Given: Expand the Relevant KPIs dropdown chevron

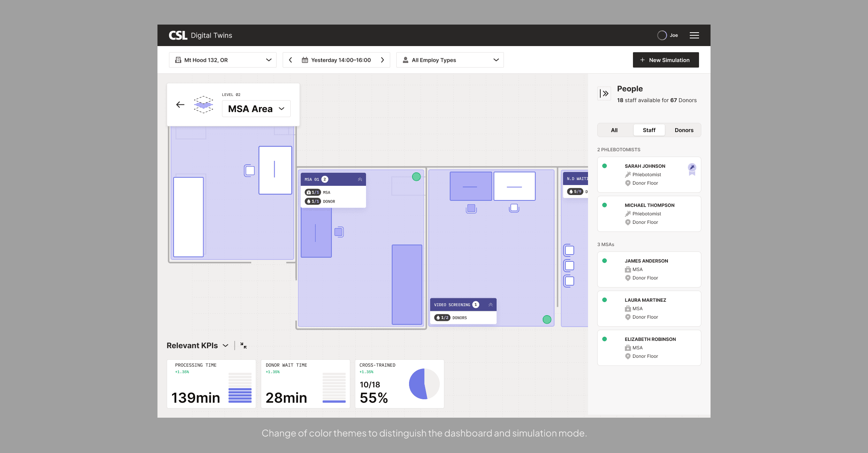Looking at the screenshot, I should click(x=225, y=346).
